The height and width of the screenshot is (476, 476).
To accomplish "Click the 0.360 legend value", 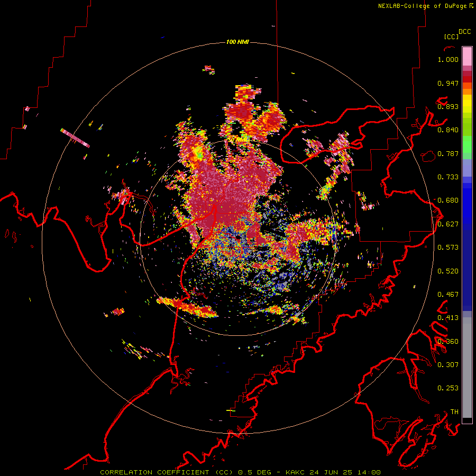I will (448, 342).
